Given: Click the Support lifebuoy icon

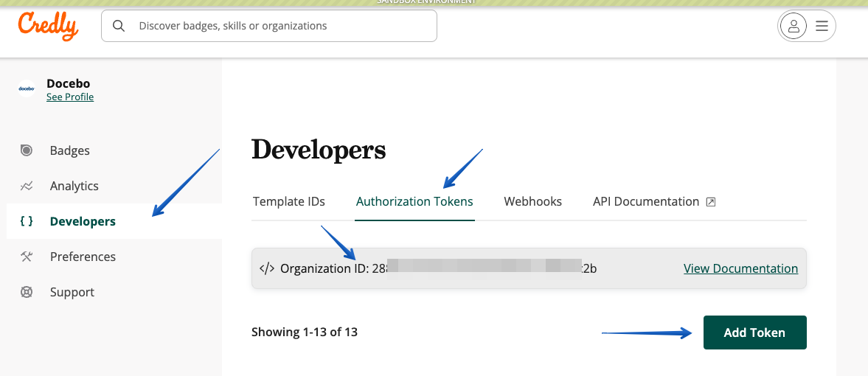Looking at the screenshot, I should pos(27,292).
